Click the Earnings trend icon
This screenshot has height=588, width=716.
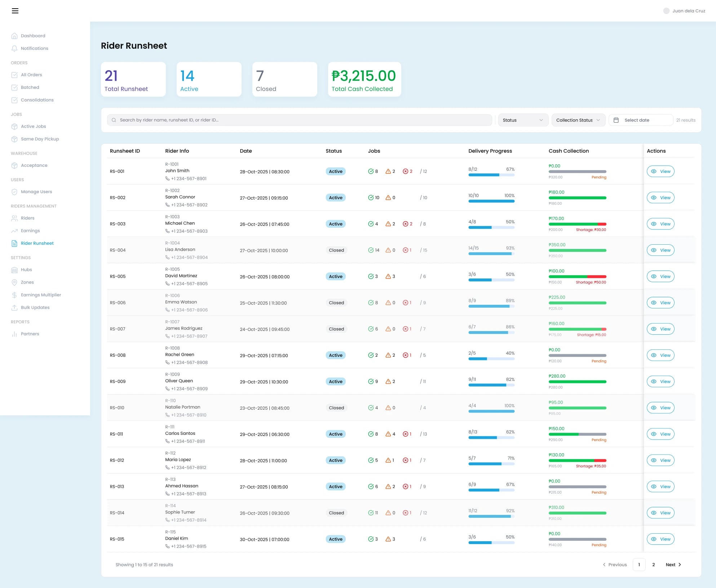14,231
